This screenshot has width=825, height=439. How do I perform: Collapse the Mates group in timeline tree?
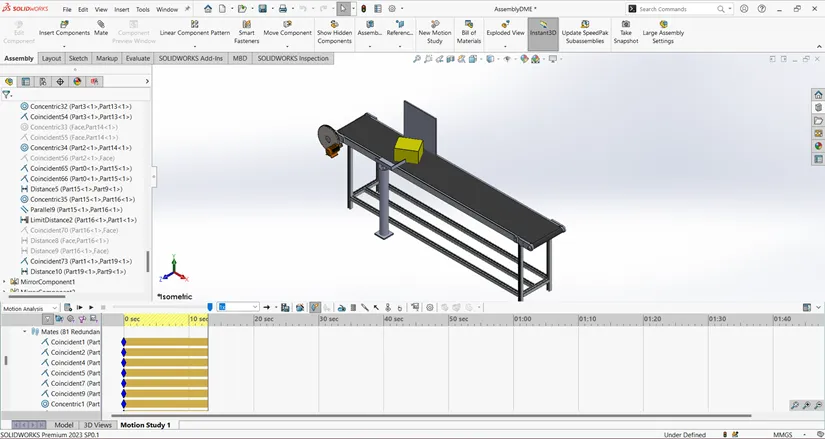(x=25, y=332)
